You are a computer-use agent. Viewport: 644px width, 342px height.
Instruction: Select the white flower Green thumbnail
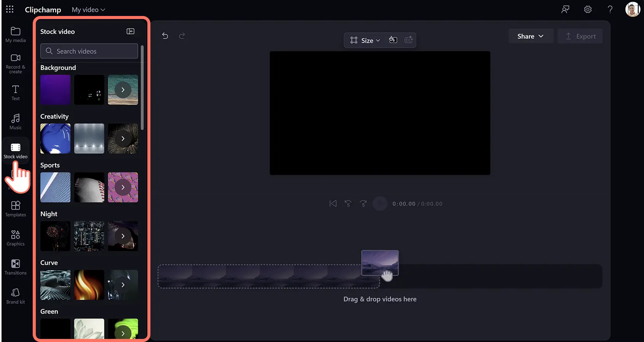coord(89,328)
